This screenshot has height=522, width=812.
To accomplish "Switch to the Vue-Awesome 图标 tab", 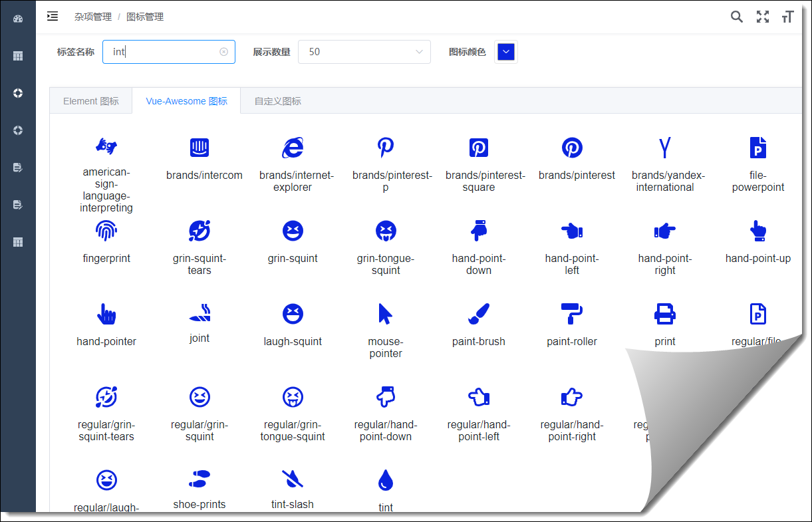I will pyautogui.click(x=187, y=101).
